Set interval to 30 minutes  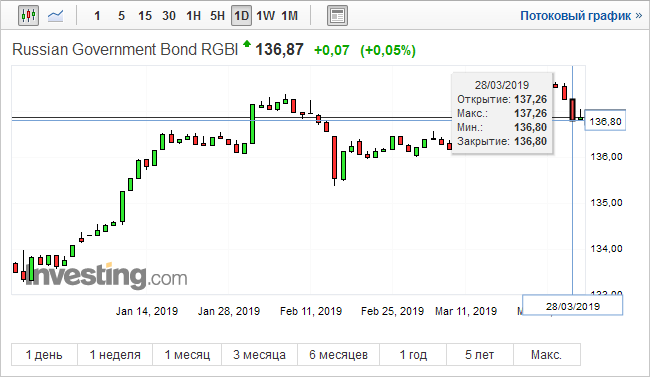click(x=169, y=16)
